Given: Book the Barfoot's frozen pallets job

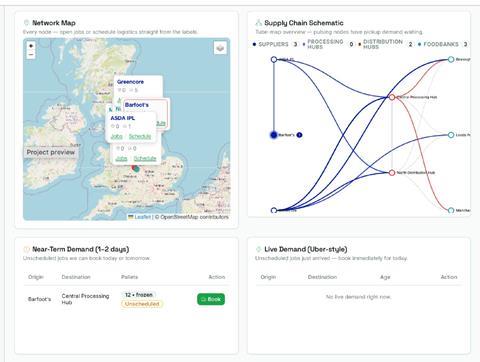Looking at the screenshot, I should pyautogui.click(x=211, y=299).
